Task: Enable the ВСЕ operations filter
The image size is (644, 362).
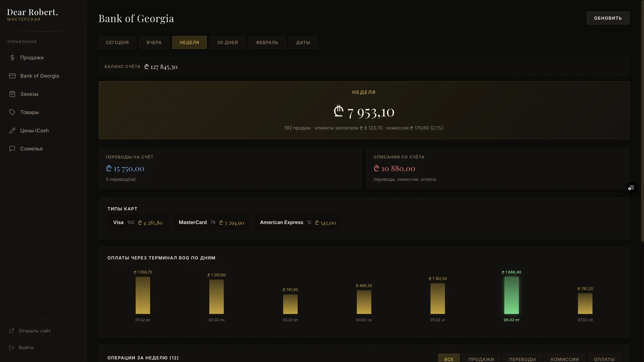Action: pos(448,359)
